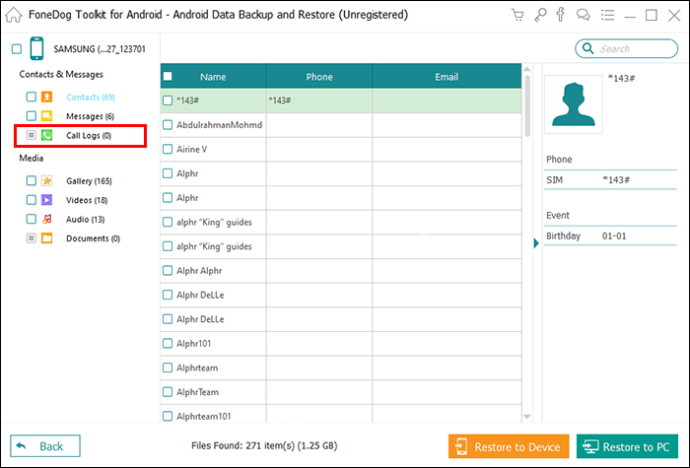Open the Audio (13) category
This screenshot has width=690, height=468.
tap(85, 219)
